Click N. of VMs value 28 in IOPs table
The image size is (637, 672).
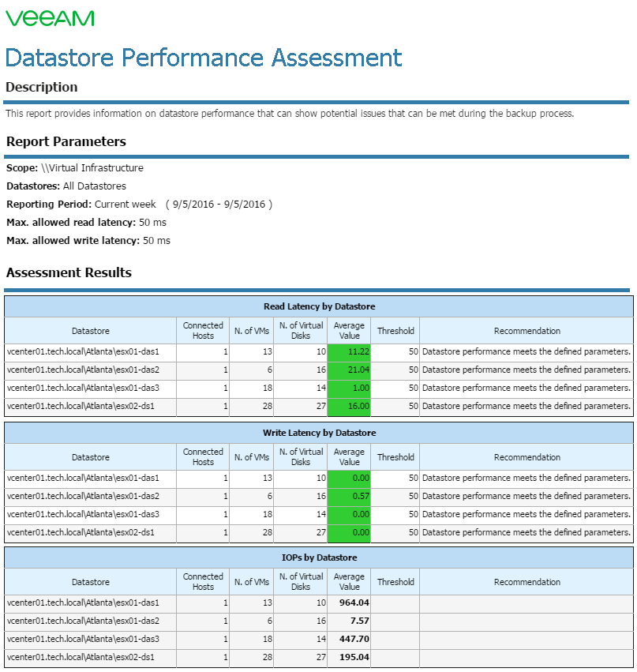pos(268,658)
